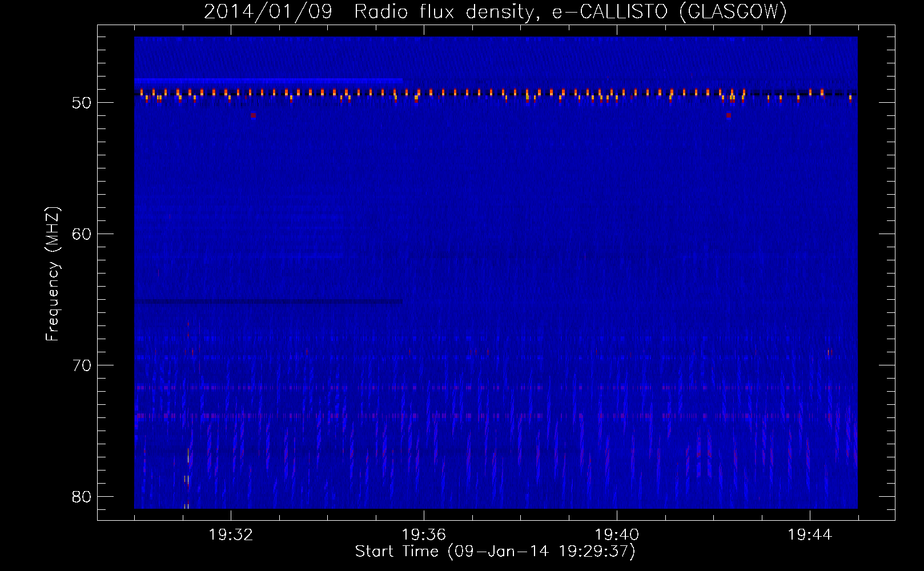This screenshot has width=924, height=571.
Task: Click the time tick label '19:40'
Action: 617,535
